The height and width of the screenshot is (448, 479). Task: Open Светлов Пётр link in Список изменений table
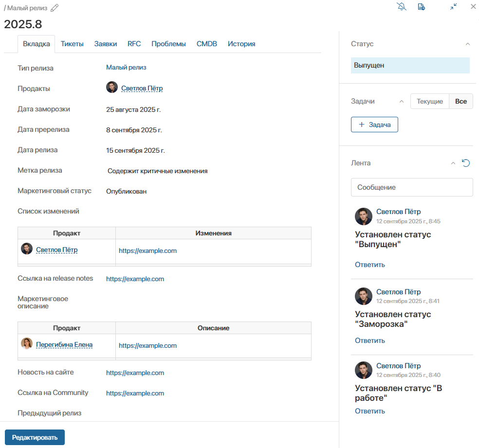coord(57,250)
